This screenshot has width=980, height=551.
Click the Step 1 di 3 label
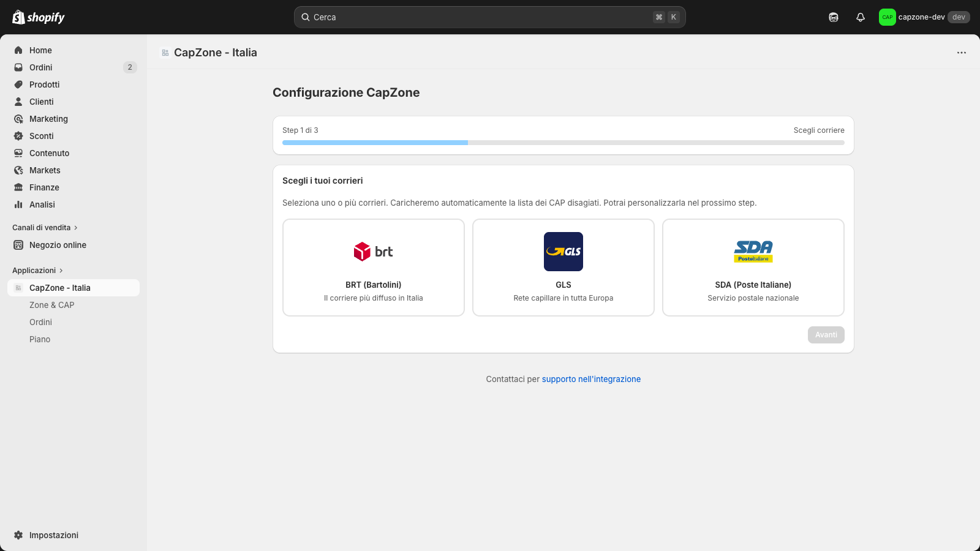point(300,130)
